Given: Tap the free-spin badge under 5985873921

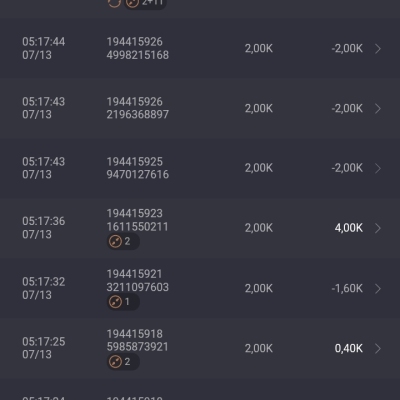Looking at the screenshot, I should coord(123,362).
